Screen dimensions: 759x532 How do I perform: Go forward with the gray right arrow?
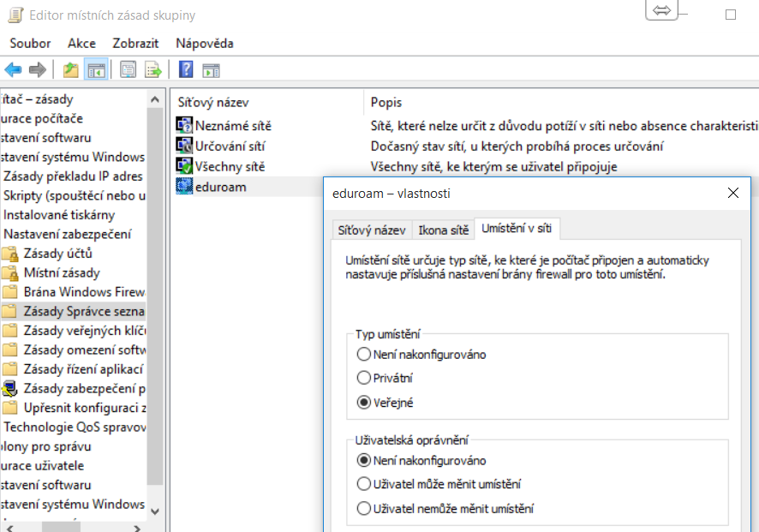[x=38, y=70]
